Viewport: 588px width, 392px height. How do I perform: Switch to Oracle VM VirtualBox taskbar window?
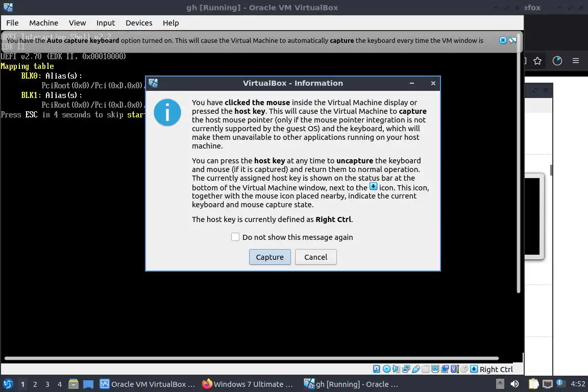(148, 384)
